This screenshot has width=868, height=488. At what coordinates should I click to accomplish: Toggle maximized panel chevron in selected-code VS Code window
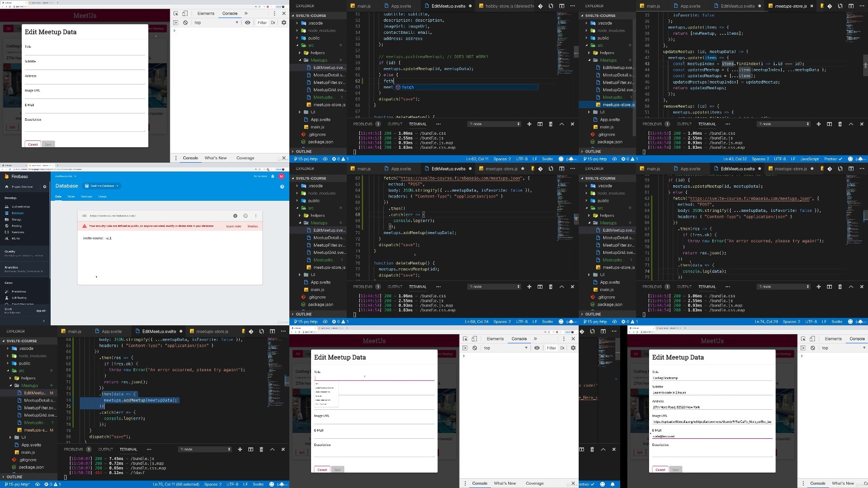272,449
